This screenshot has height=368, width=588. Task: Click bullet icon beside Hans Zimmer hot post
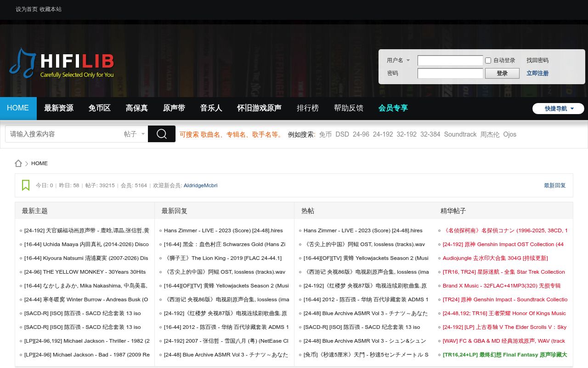(x=300, y=231)
